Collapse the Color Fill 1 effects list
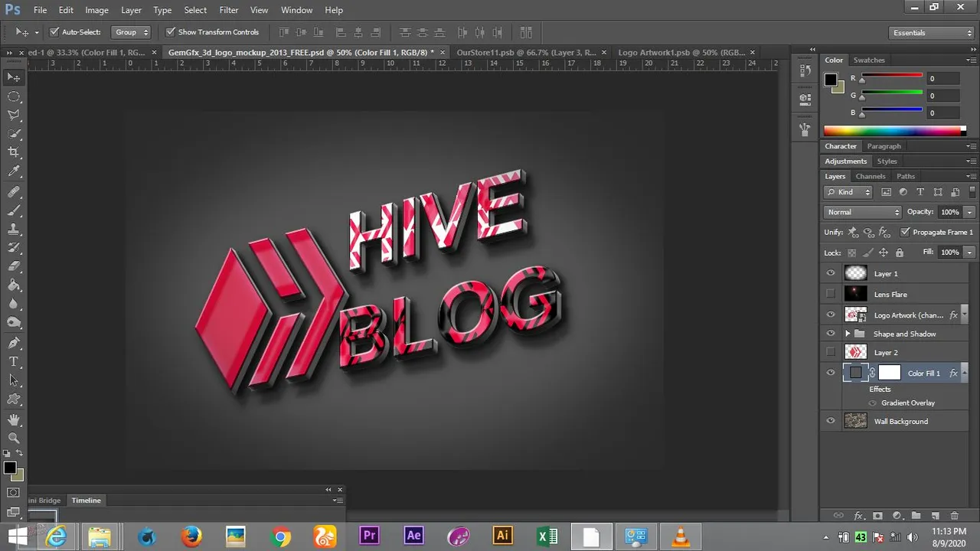 pos(964,373)
